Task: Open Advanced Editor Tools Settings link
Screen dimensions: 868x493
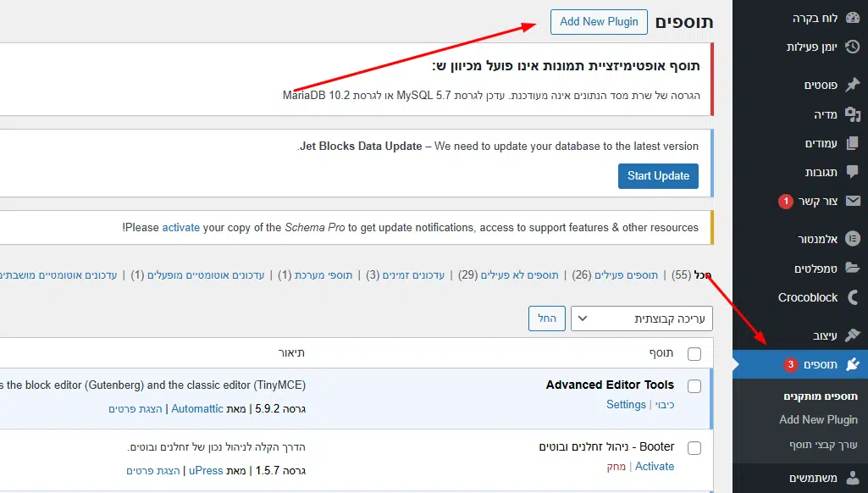Action: click(626, 405)
